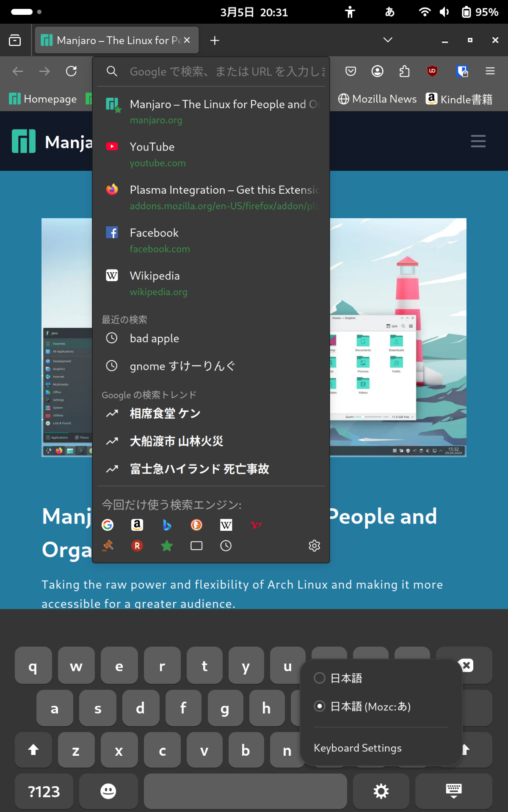Select 日本語 (Mozc:あ) radio option
This screenshot has height=812, width=508.
tap(362, 706)
